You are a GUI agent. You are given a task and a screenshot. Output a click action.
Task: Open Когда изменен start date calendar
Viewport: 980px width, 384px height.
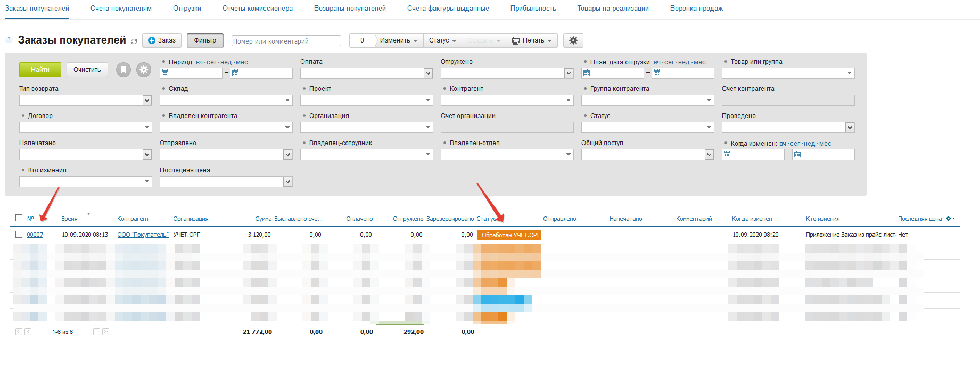click(x=727, y=154)
